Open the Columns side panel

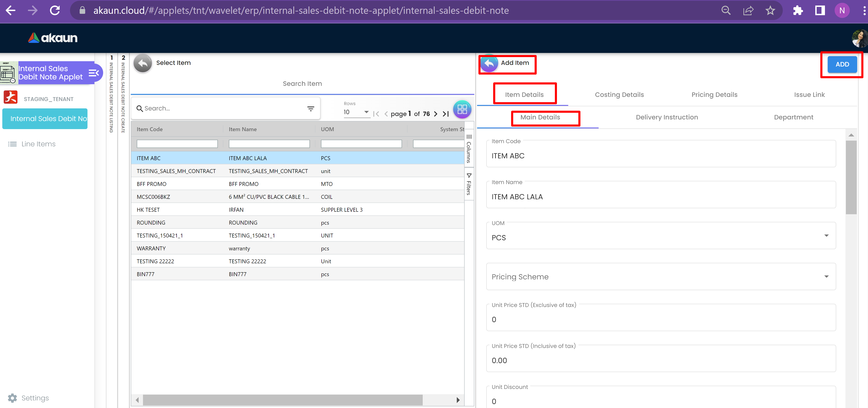469,148
